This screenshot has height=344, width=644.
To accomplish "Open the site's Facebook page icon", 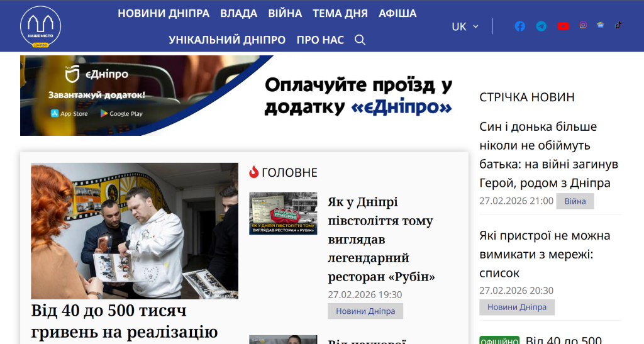I will coord(519,26).
